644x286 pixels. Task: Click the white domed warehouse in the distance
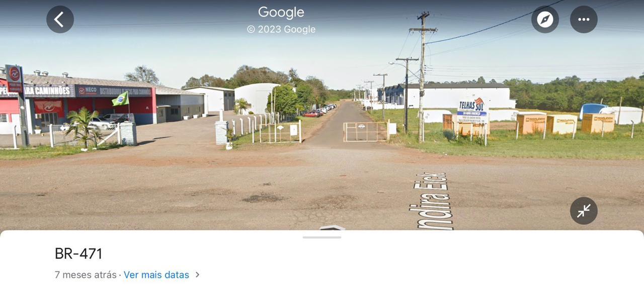pos(256,98)
